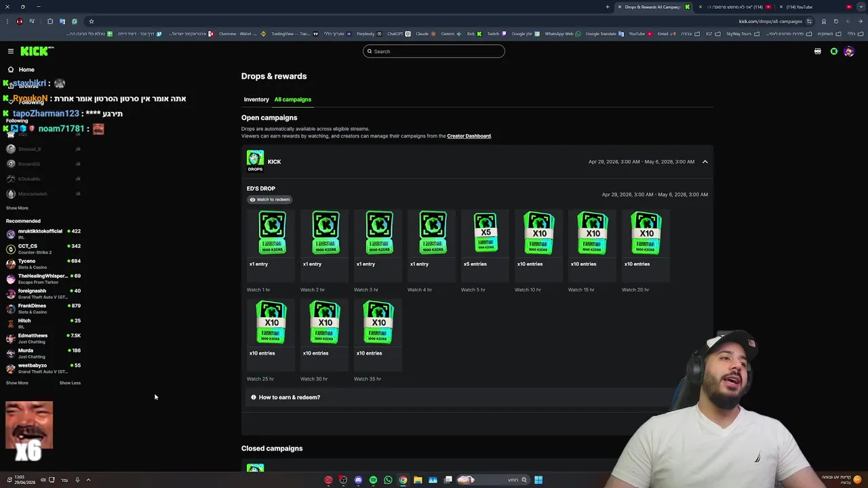Click the Watch to redeem badge
868x488 pixels.
(270, 200)
